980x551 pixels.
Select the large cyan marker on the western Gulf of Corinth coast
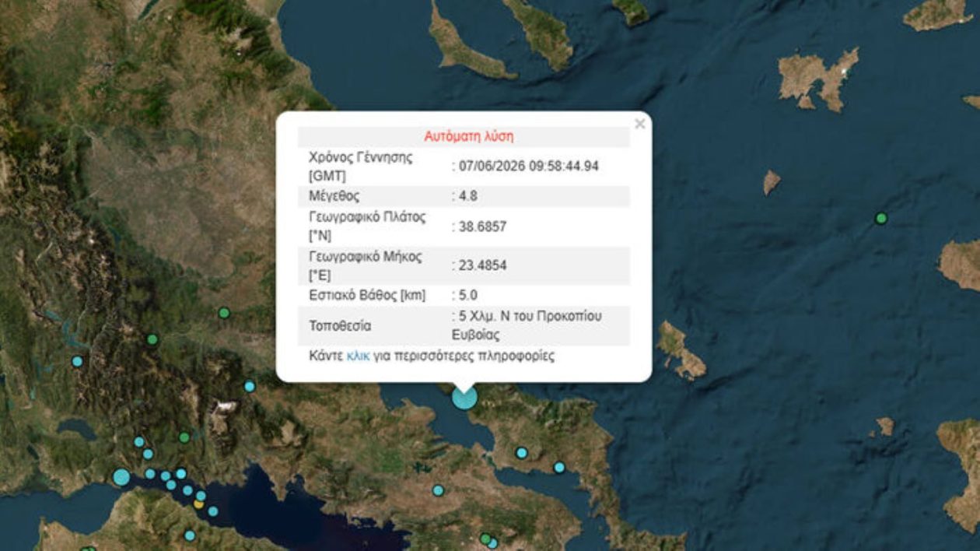(121, 477)
